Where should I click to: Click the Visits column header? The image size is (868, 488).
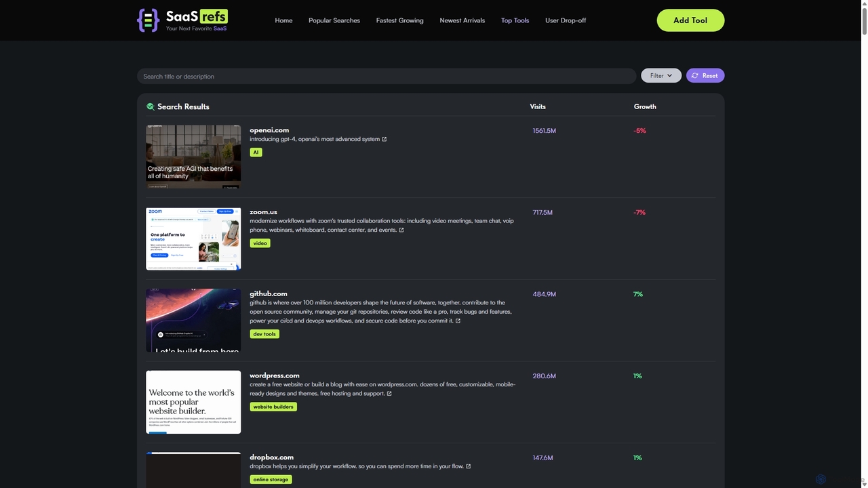pyautogui.click(x=538, y=106)
